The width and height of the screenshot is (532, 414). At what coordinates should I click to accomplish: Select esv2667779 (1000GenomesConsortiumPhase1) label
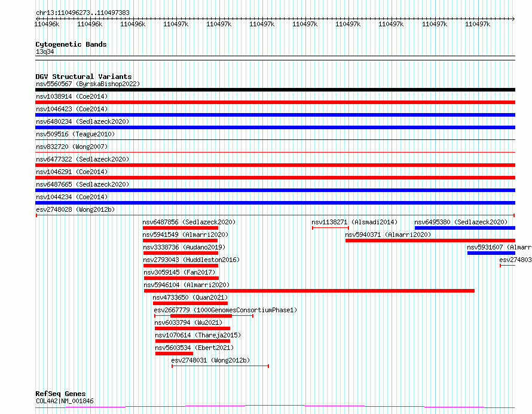coord(225,310)
